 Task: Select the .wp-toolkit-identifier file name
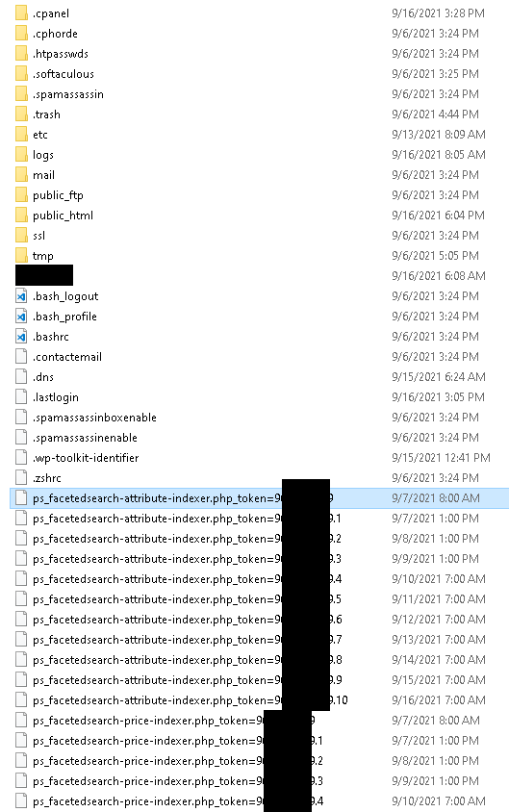pos(86,458)
